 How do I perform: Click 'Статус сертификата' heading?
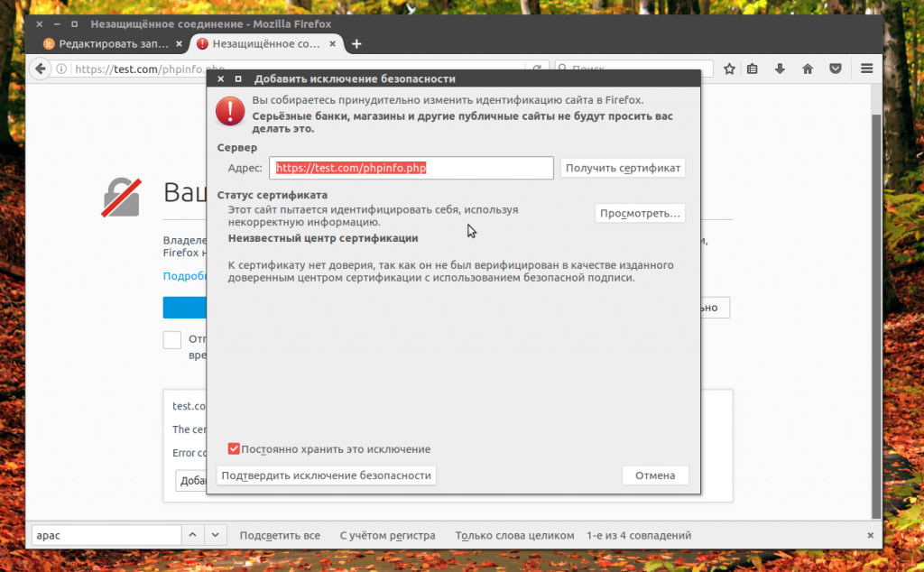coord(273,195)
